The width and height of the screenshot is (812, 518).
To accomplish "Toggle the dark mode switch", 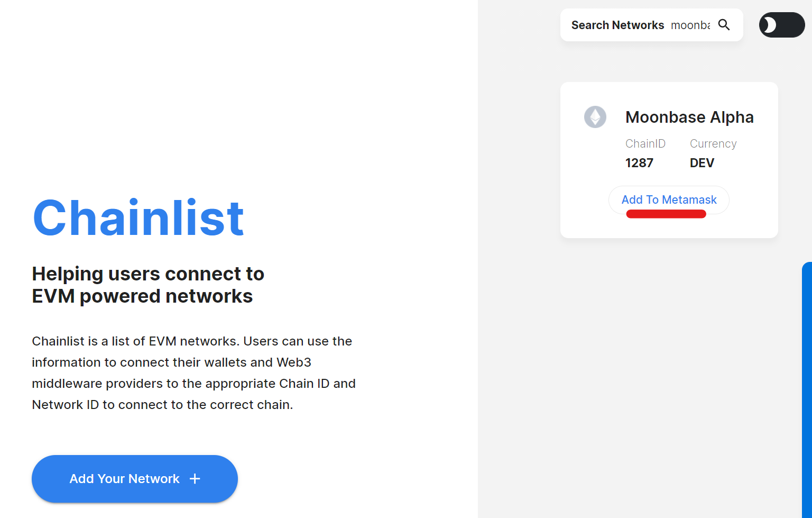I will click(x=782, y=25).
